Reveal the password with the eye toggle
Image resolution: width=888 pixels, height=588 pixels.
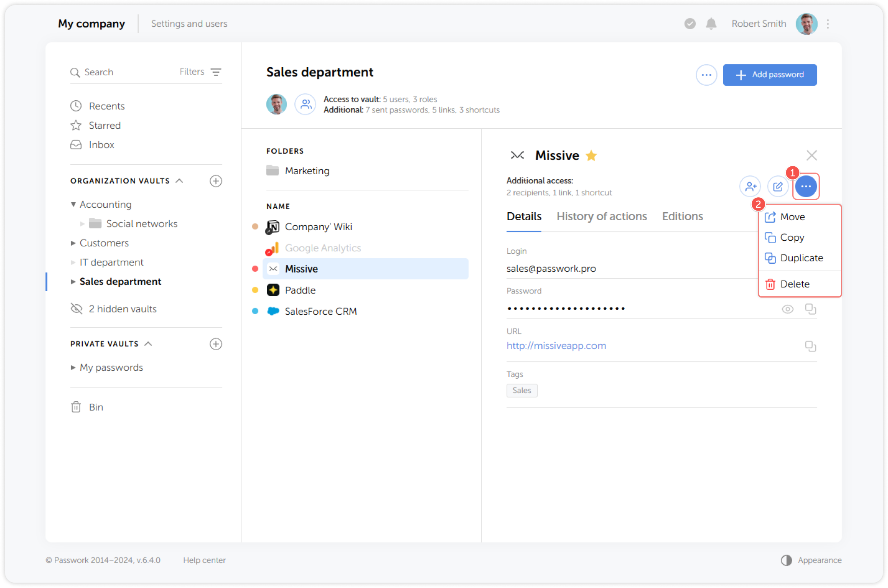click(788, 309)
